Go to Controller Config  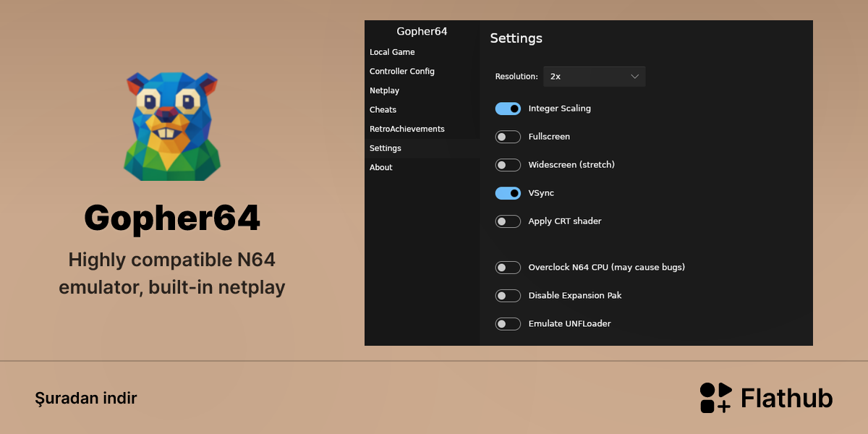point(422,72)
